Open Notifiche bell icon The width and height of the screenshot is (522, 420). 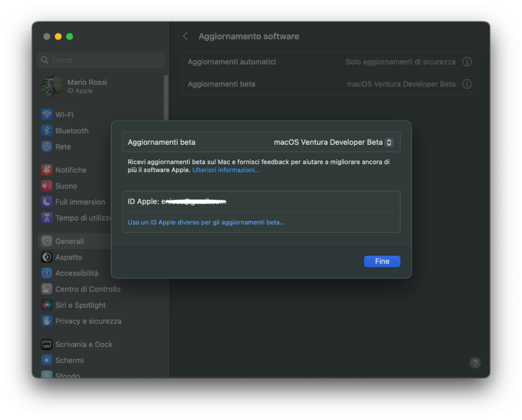click(x=47, y=170)
